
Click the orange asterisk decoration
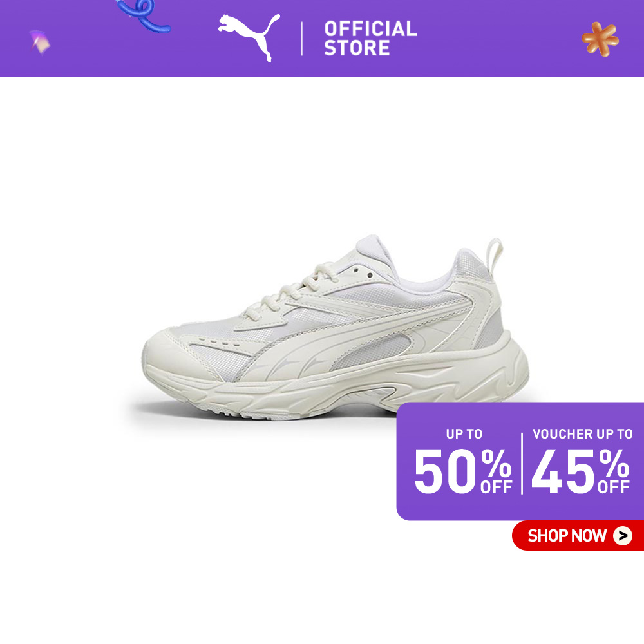coord(600,39)
